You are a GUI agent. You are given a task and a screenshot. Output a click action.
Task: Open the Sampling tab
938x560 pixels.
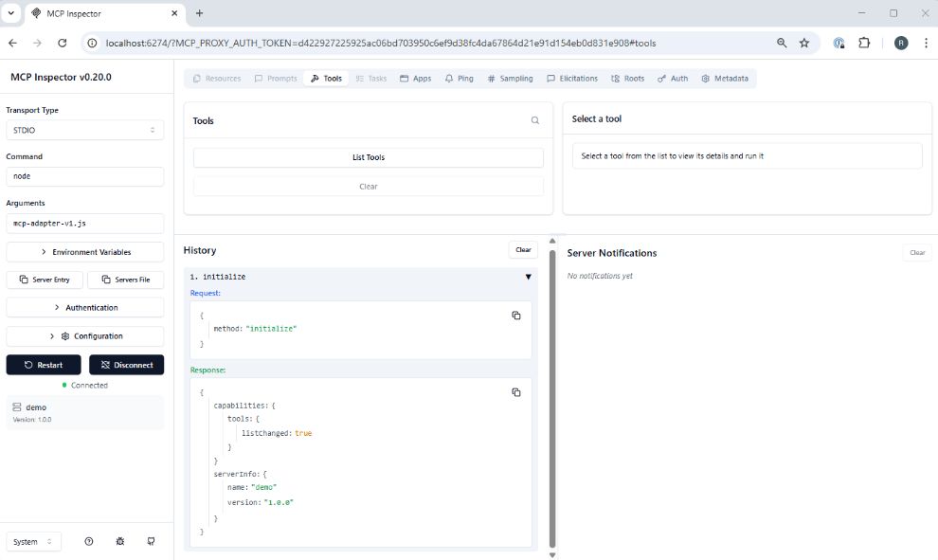tap(510, 79)
